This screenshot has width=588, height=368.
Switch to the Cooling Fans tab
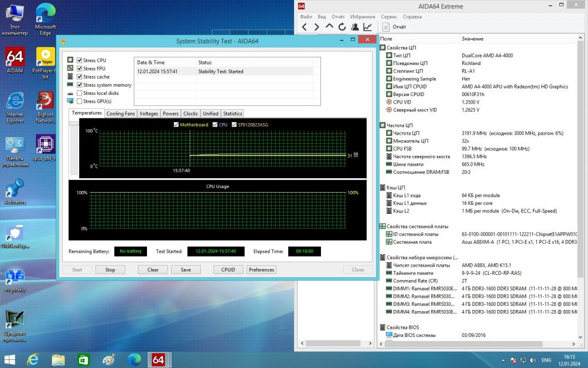pos(121,113)
